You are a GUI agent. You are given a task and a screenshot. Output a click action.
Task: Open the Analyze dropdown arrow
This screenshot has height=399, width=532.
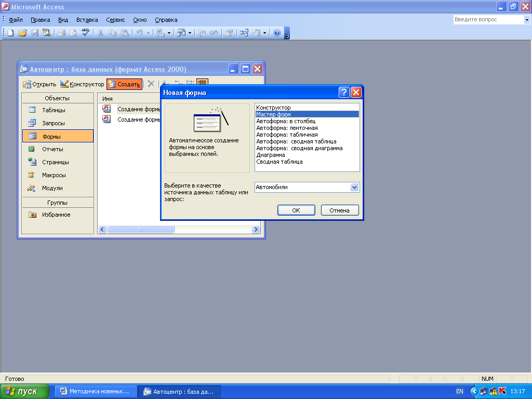tap(190, 33)
